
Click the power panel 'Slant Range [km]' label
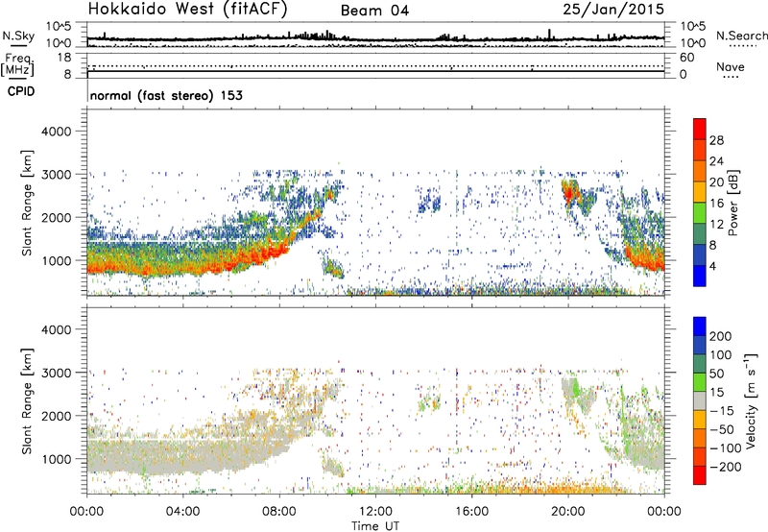coord(27,203)
